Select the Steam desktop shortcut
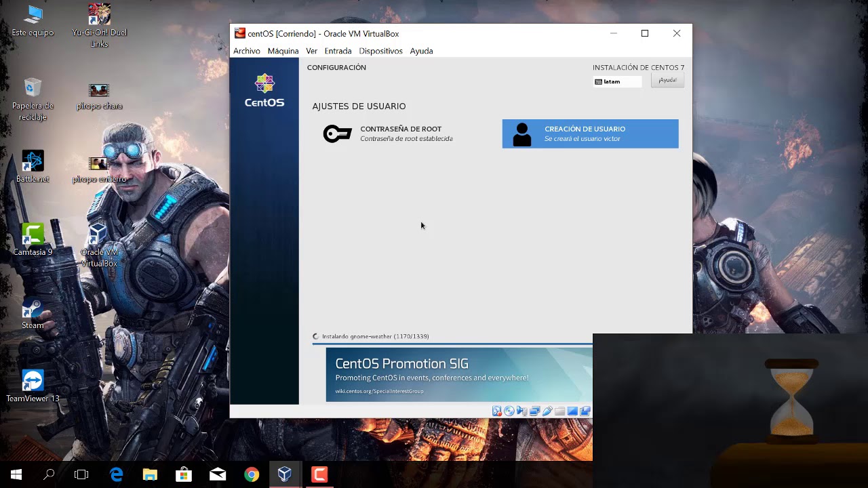This screenshot has height=488, width=868. [x=33, y=313]
